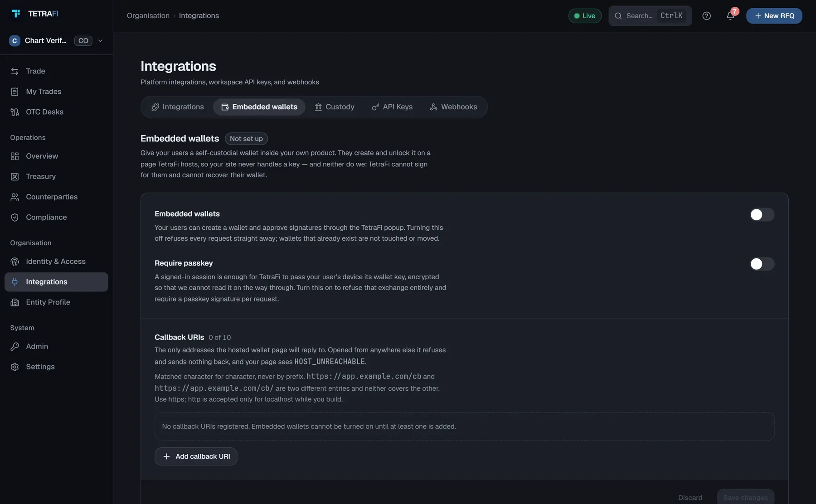The height and width of the screenshot is (504, 816).
Task: Select the Embedded wallets tab
Action: 259,107
